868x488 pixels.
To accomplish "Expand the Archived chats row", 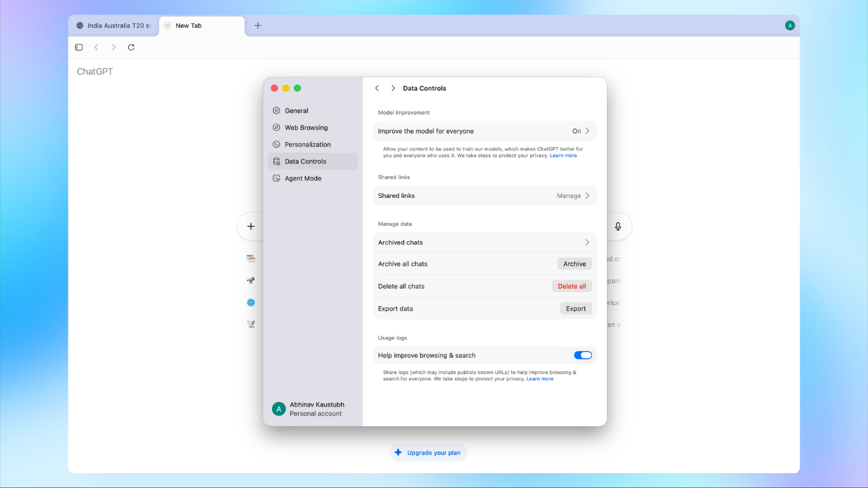I will point(485,243).
